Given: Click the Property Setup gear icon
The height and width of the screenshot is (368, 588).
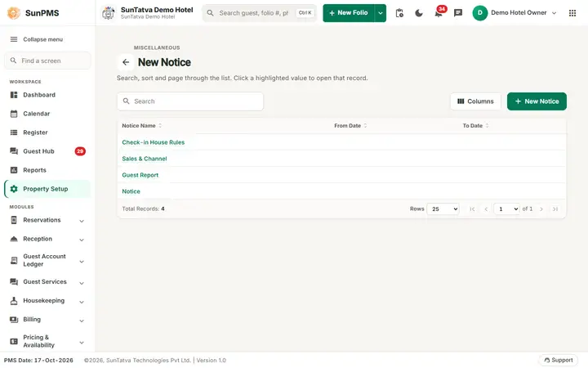Looking at the screenshot, I should click(x=14, y=189).
